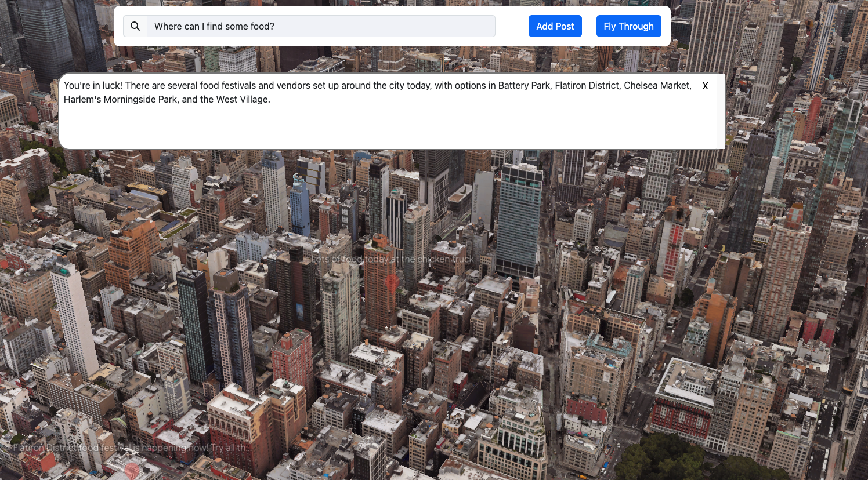Click the Fly Through button
This screenshot has height=480, width=868.
tap(629, 26)
